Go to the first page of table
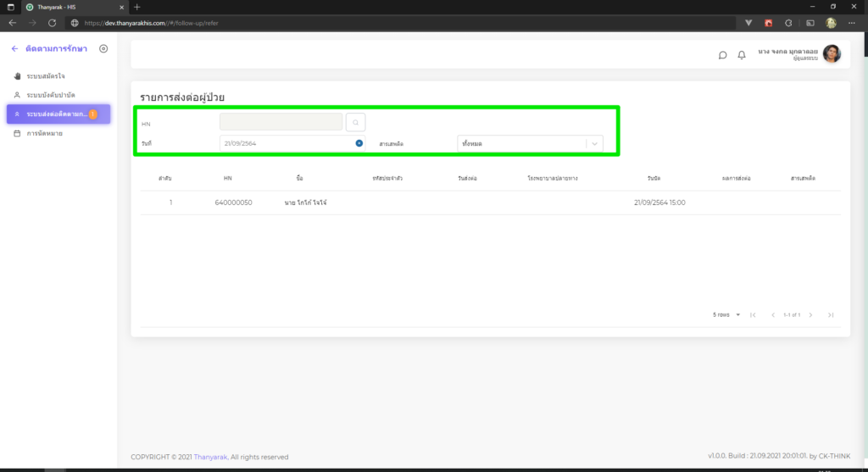Viewport: 868px width, 472px height. [x=753, y=315]
